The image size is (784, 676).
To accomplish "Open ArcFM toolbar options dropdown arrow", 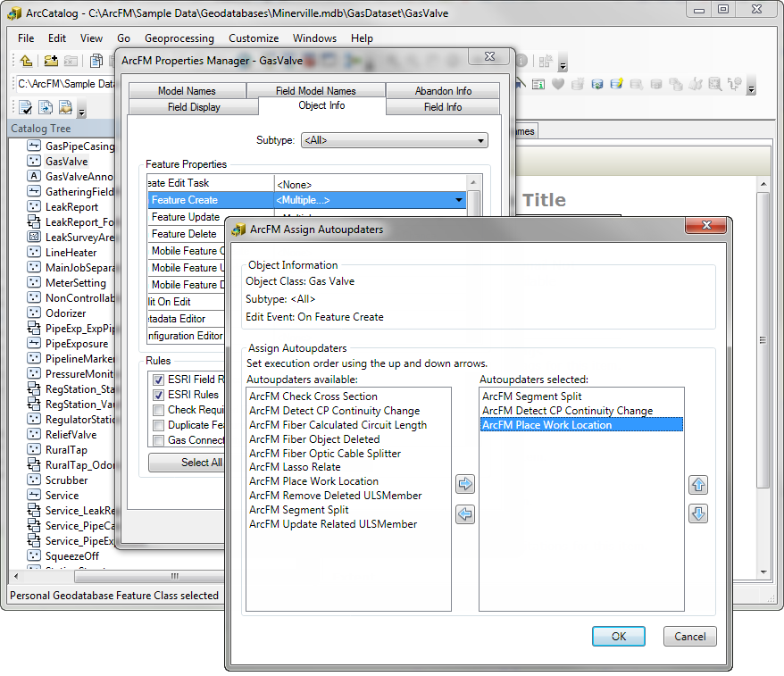I will point(82,111).
